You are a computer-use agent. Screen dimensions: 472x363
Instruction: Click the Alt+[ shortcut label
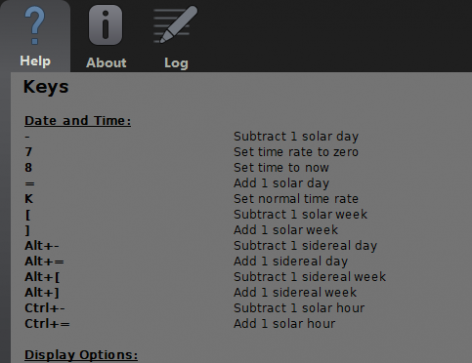point(42,277)
